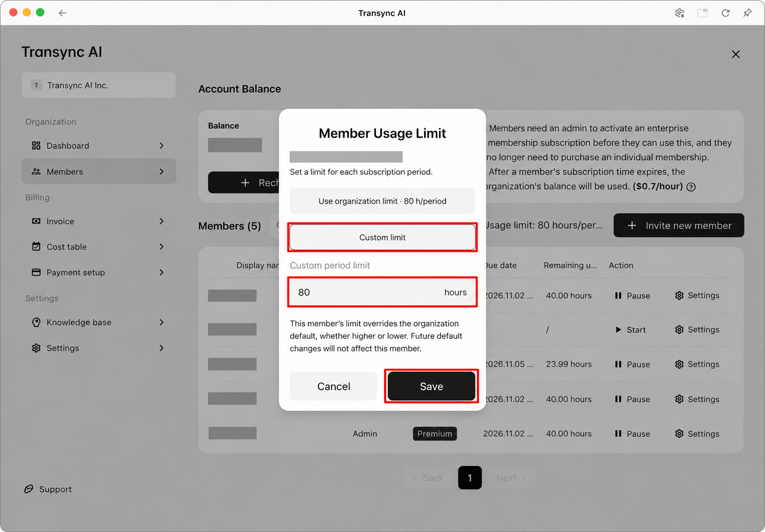Screen dimensions: 765x532
Task: Click the Payment setup card icon
Action: tap(36, 272)
